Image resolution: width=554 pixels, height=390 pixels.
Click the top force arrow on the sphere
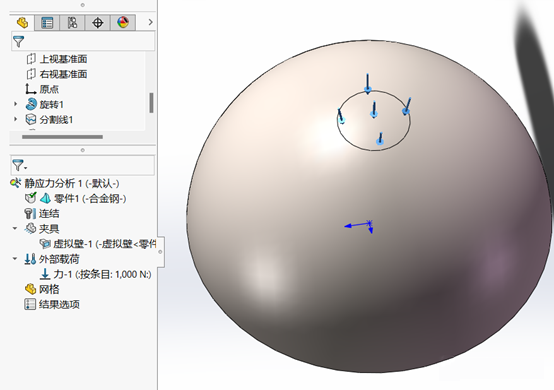click(367, 84)
